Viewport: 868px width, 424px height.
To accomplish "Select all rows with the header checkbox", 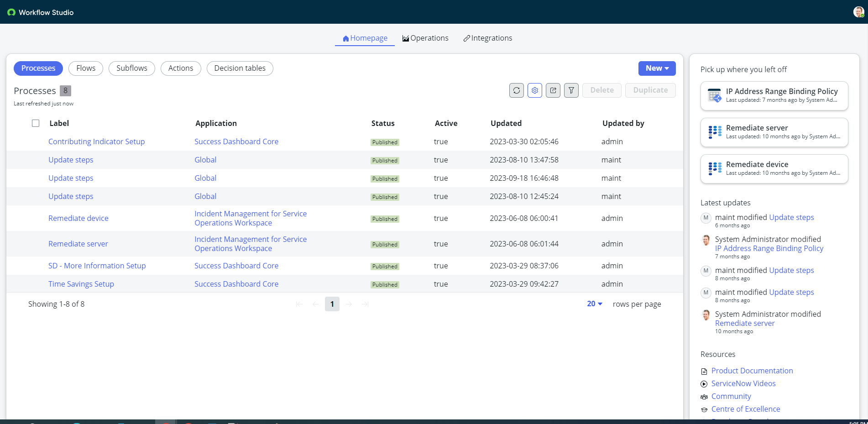I will (x=36, y=123).
